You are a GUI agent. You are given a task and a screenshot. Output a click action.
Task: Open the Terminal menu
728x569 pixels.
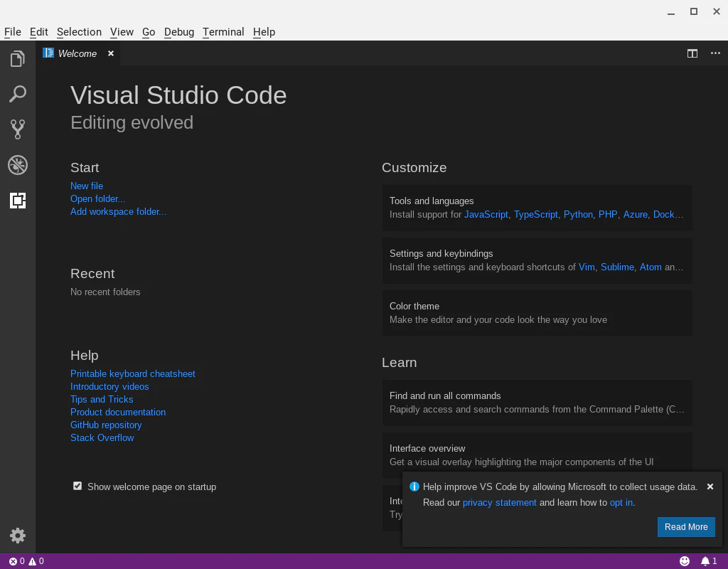[223, 31]
